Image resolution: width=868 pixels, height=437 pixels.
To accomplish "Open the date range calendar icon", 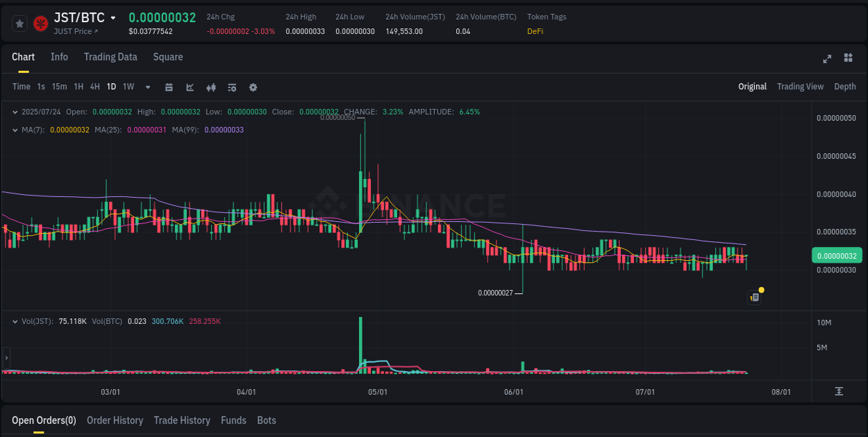I will tap(169, 87).
